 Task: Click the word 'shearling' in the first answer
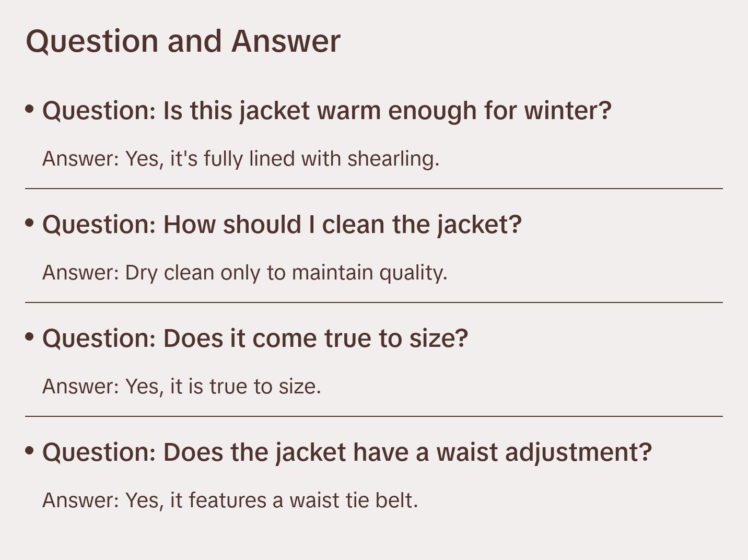(x=393, y=159)
